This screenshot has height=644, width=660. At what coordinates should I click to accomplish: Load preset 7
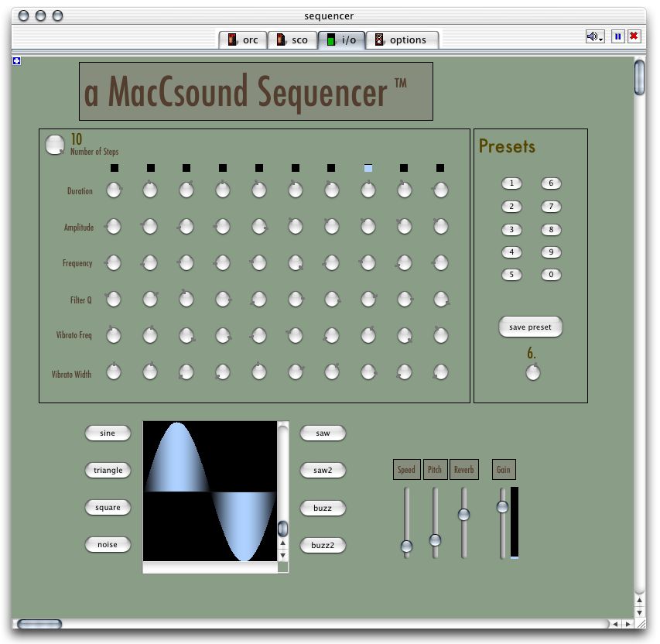551,207
